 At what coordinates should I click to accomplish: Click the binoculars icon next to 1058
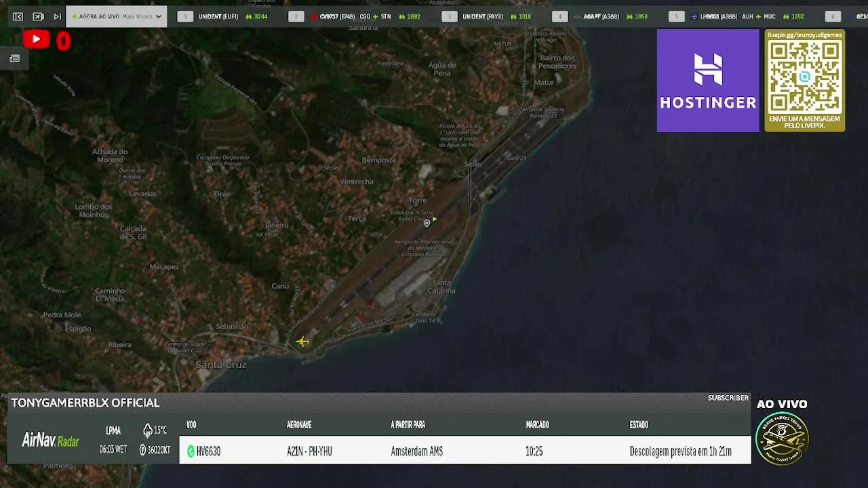pyautogui.click(x=630, y=16)
